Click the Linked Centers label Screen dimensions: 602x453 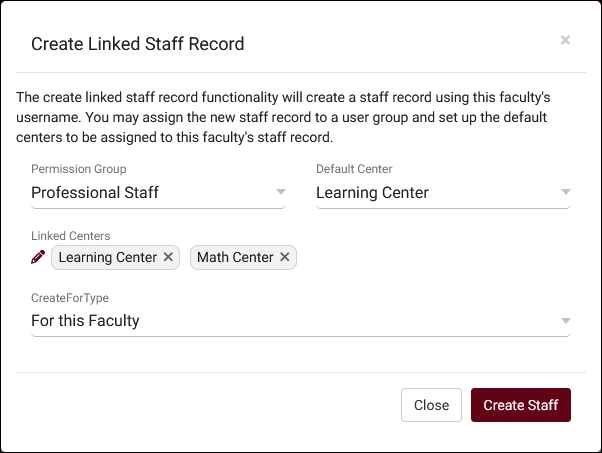[70, 236]
